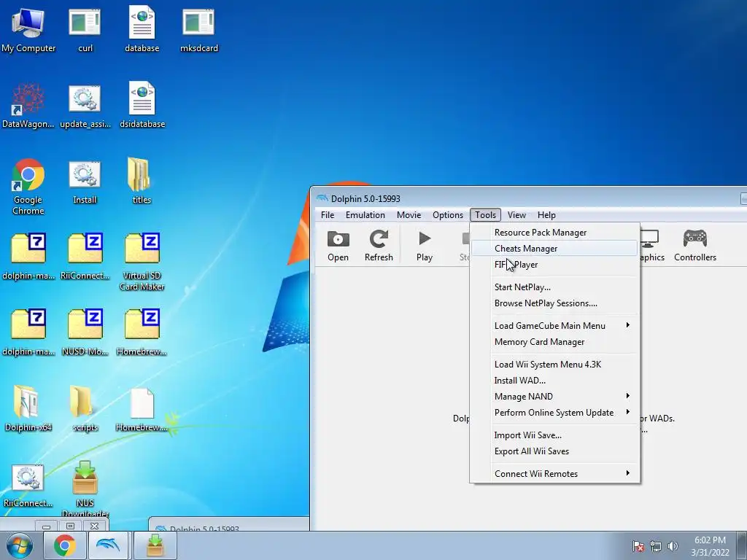
Task: Select the scripts folder icon
Action: tap(85, 408)
